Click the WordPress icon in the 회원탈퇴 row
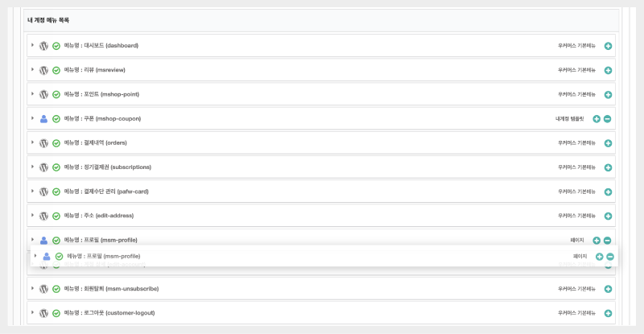The image size is (644, 334). pyautogui.click(x=43, y=288)
